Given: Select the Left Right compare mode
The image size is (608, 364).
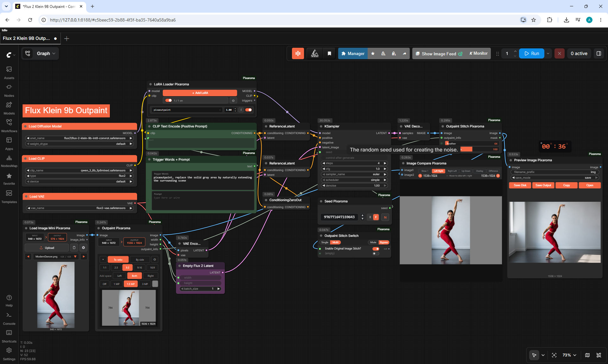Looking at the screenshot, I should [x=439, y=171].
